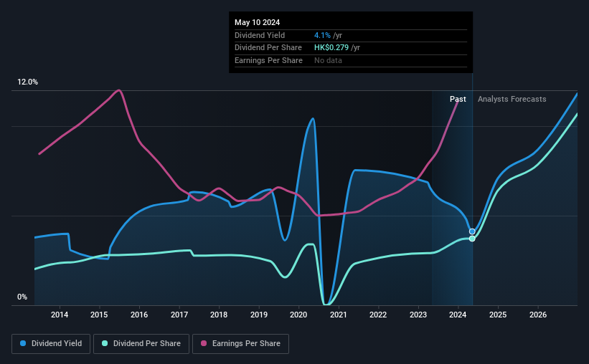Click the 12.0% y-axis label
The image size is (589, 364).
coord(27,82)
